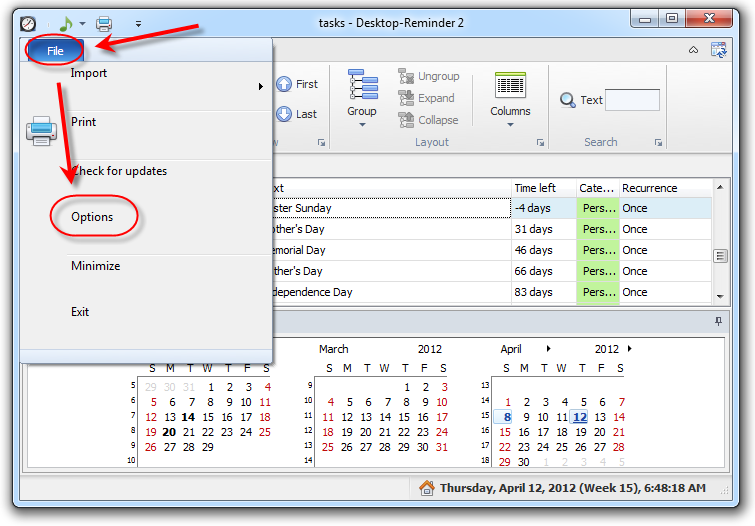The height and width of the screenshot is (526, 755).
Task: Open the File menu button
Action: [x=55, y=51]
